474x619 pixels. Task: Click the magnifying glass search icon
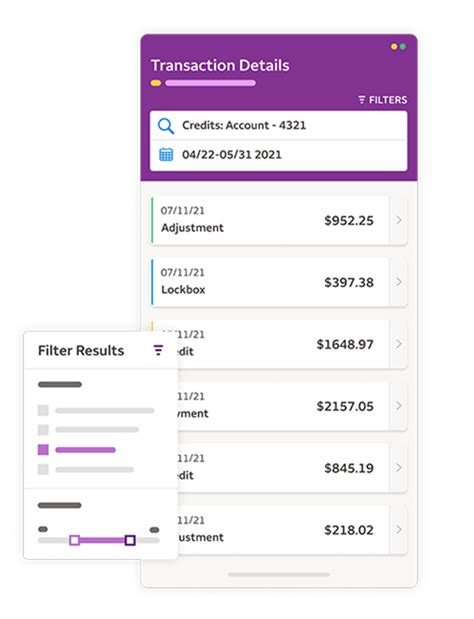point(166,126)
